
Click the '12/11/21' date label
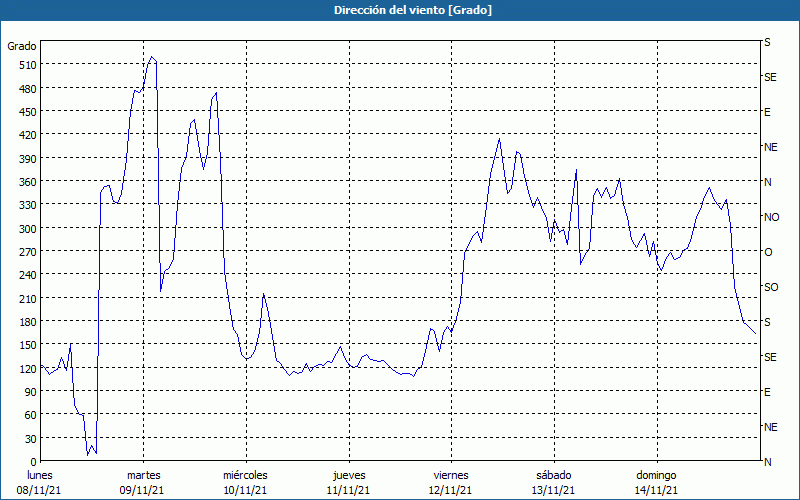451,490
